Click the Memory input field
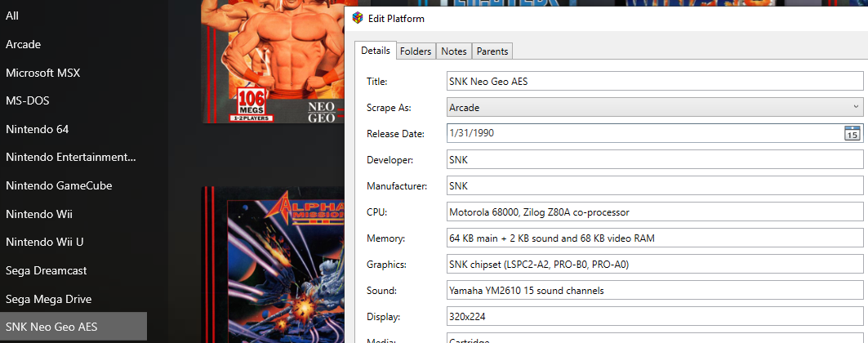 [x=655, y=238]
